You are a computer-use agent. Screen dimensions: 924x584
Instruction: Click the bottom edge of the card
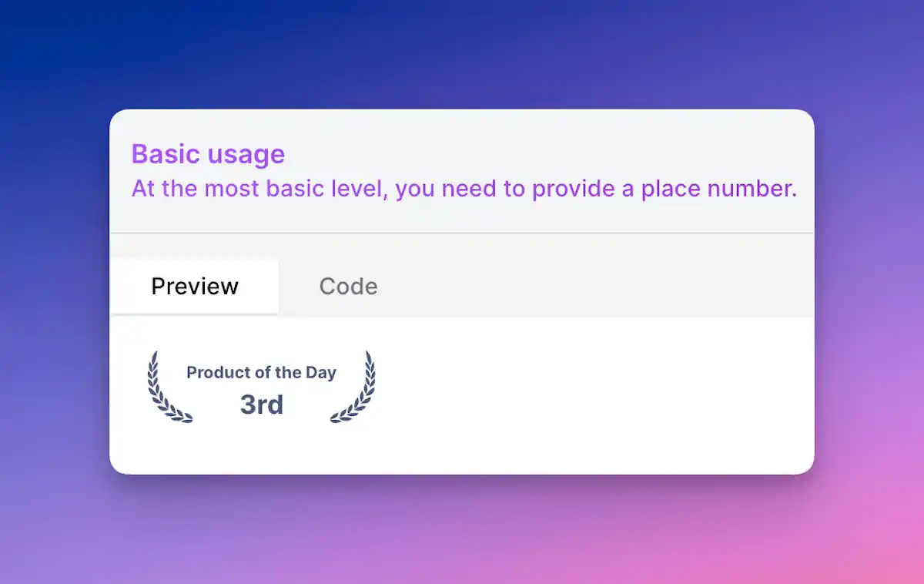(x=462, y=472)
